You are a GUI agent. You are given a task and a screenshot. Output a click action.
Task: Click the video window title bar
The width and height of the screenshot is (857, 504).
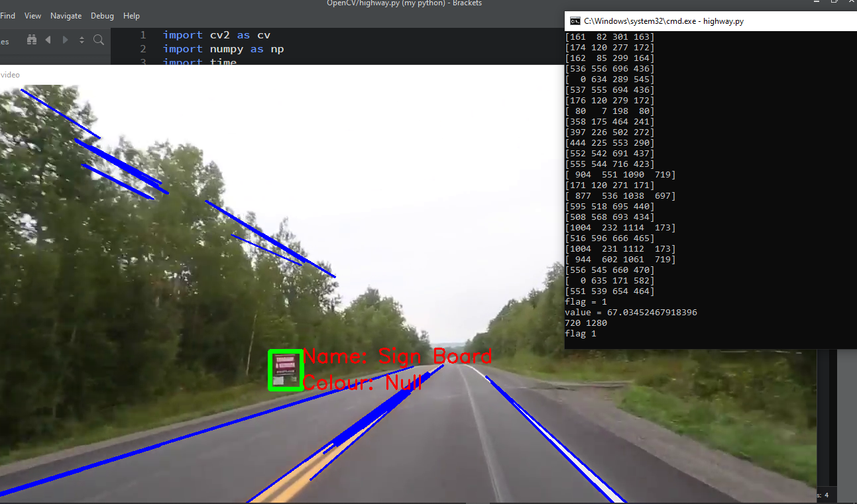point(265,75)
